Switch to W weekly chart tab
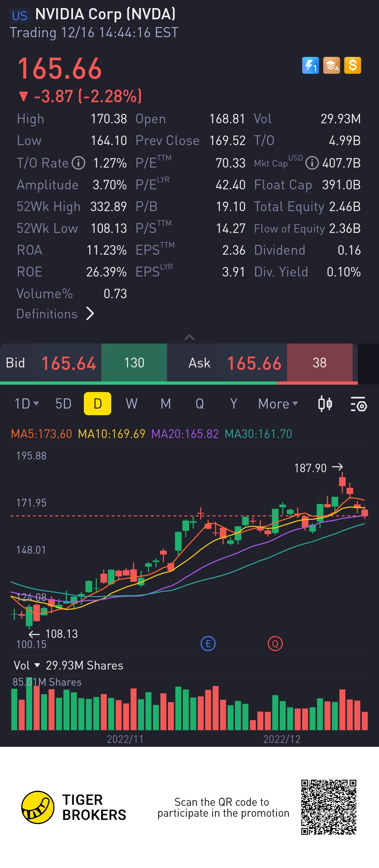The image size is (379, 868). 132,404
